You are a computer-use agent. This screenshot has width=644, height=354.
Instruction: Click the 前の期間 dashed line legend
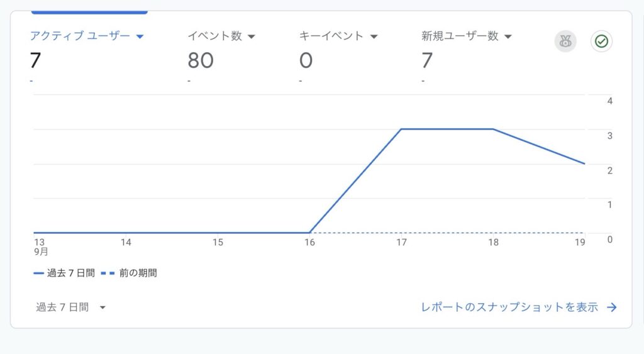[x=129, y=273]
